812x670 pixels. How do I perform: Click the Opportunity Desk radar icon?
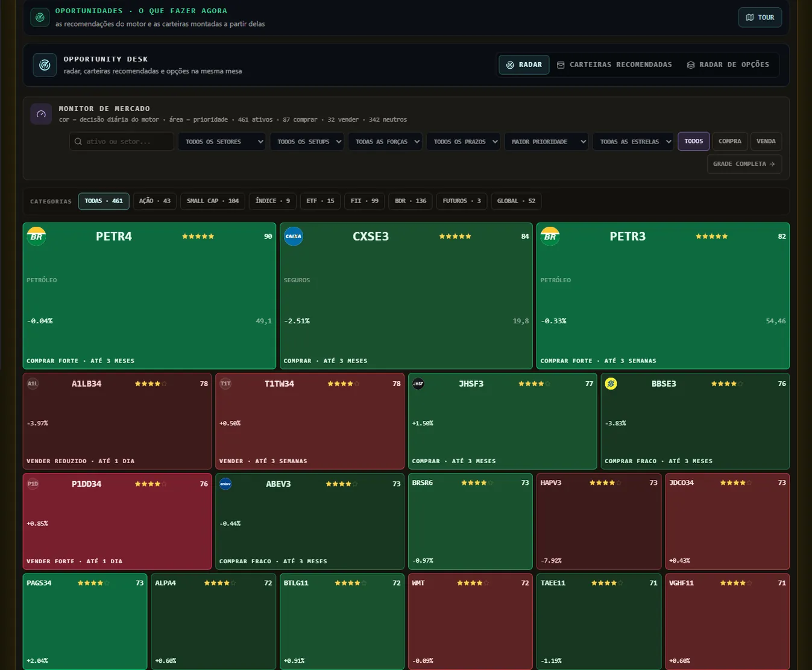[x=45, y=65]
